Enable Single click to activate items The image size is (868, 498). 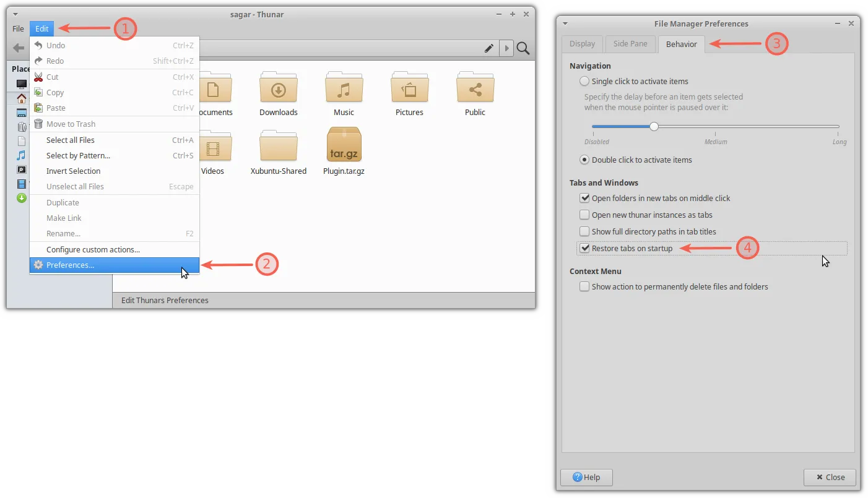[x=584, y=81]
